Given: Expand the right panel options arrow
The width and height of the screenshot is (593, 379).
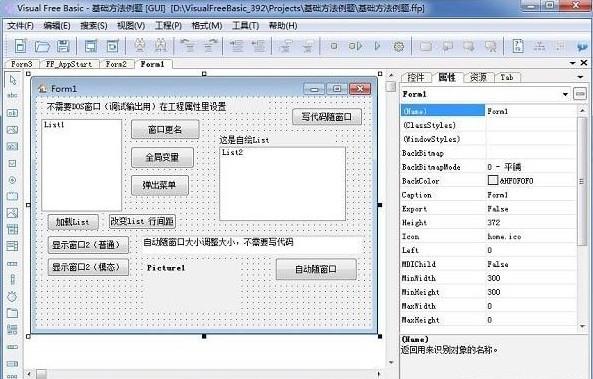Looking at the screenshot, I should click(x=581, y=77).
